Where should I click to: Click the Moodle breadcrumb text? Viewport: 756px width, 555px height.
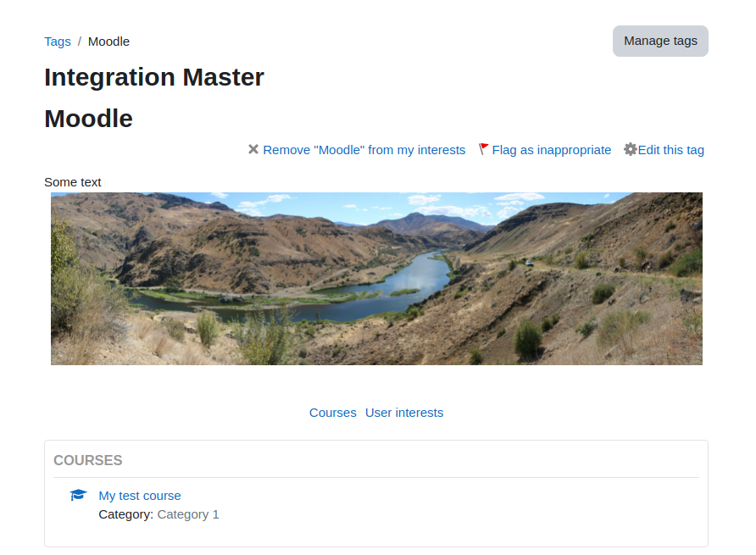108,42
